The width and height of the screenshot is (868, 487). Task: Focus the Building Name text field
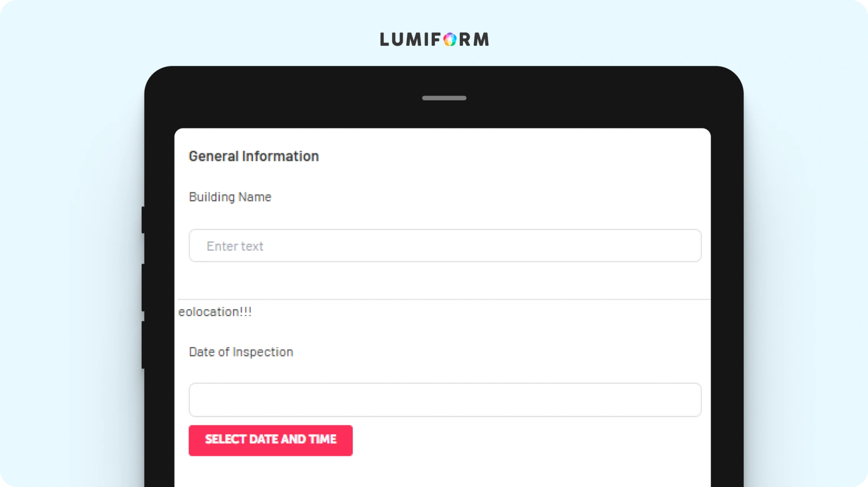click(445, 246)
